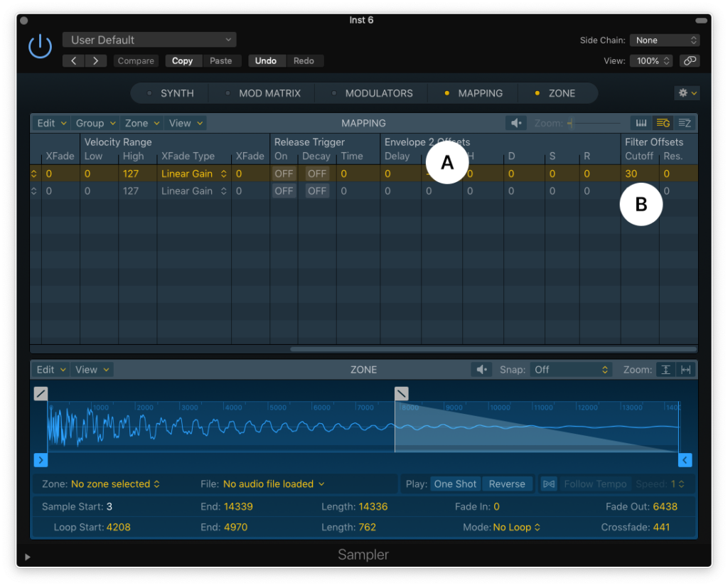Screen dimensions: 728x586
Task: Open the Zone pane Edit menu
Action: point(51,370)
